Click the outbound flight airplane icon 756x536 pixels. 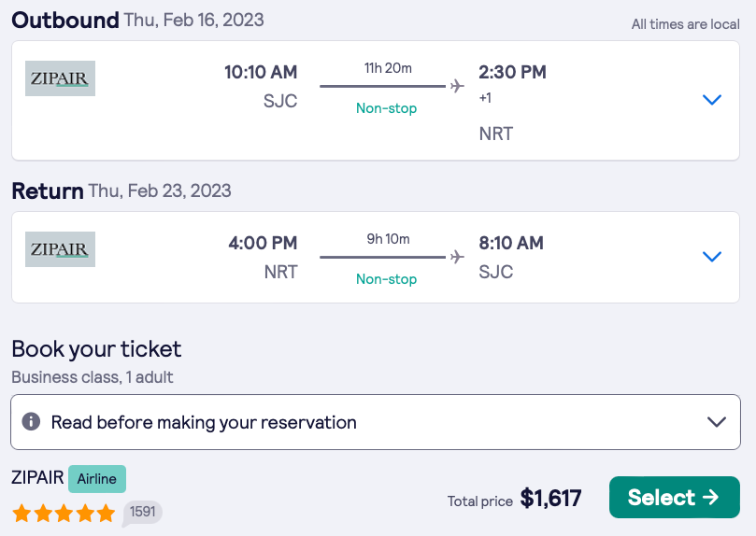pos(457,86)
